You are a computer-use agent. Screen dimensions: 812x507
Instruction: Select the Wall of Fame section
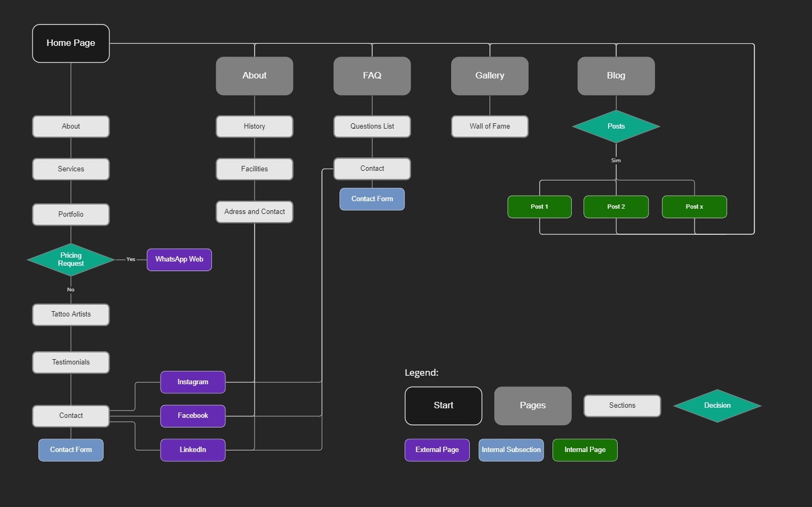[490, 126]
